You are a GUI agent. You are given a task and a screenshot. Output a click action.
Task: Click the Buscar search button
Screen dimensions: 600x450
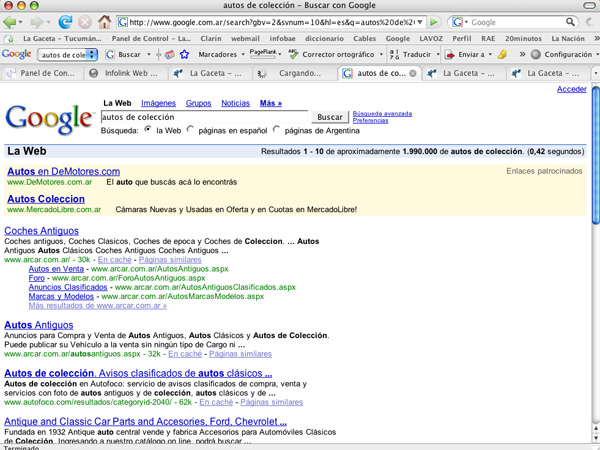[329, 117]
